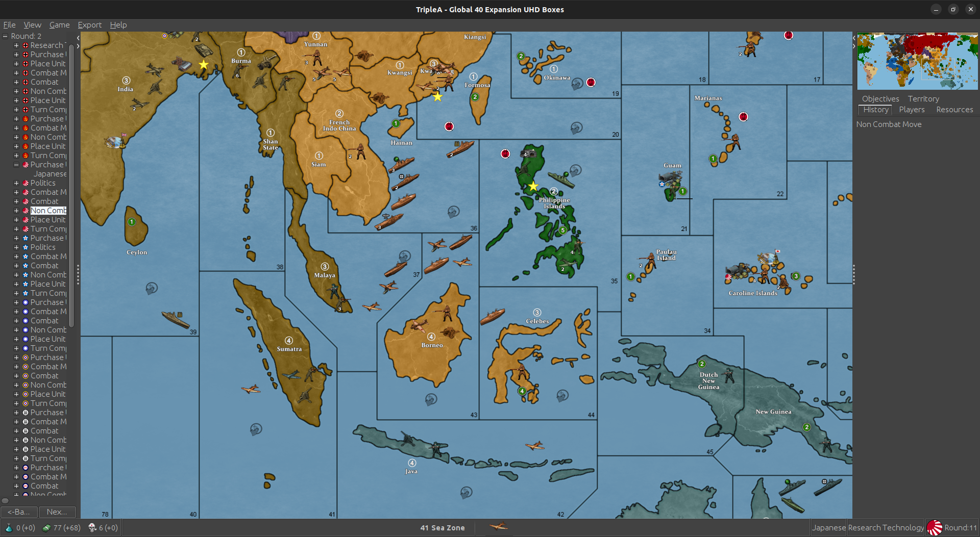This screenshot has width=980, height=537.
Task: Expand the Japanese Politics history node
Action: (16, 183)
